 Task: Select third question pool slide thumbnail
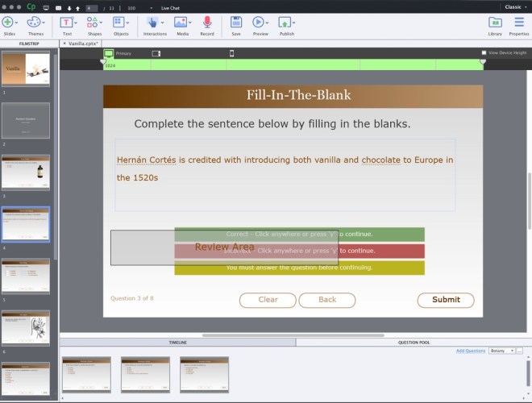pos(204,375)
